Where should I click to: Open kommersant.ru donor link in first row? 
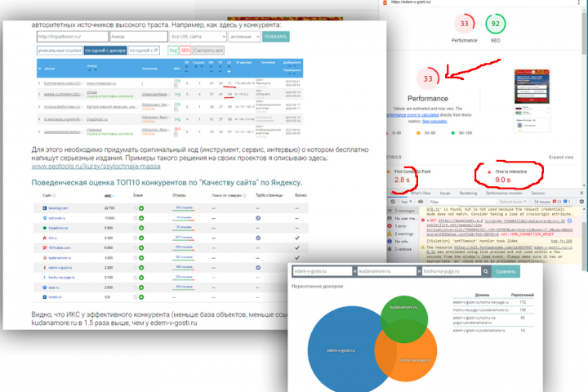pos(62,83)
